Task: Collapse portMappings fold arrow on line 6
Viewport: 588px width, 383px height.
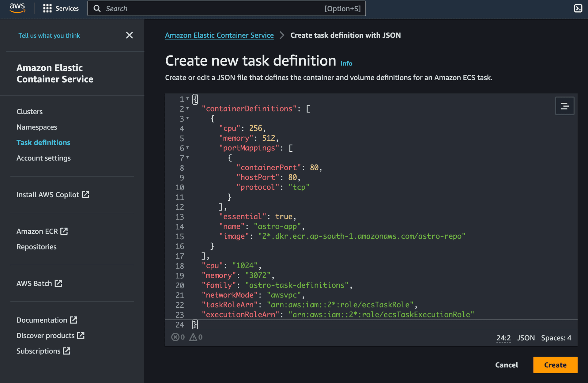Action: coord(187,148)
